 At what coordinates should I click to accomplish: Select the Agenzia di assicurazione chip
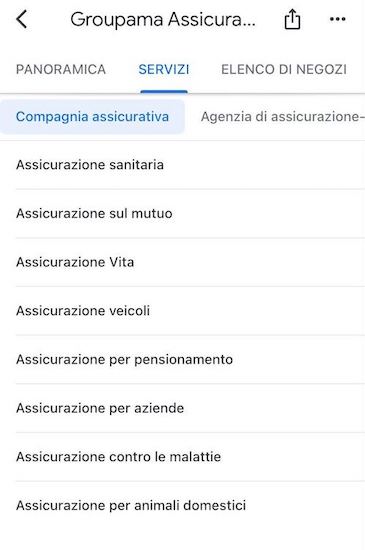coord(283,116)
